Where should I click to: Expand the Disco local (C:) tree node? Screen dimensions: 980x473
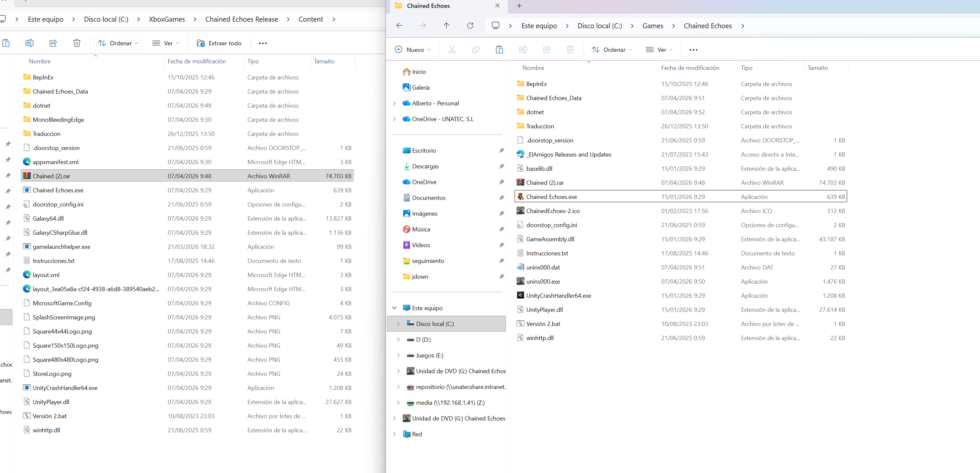pyautogui.click(x=398, y=324)
